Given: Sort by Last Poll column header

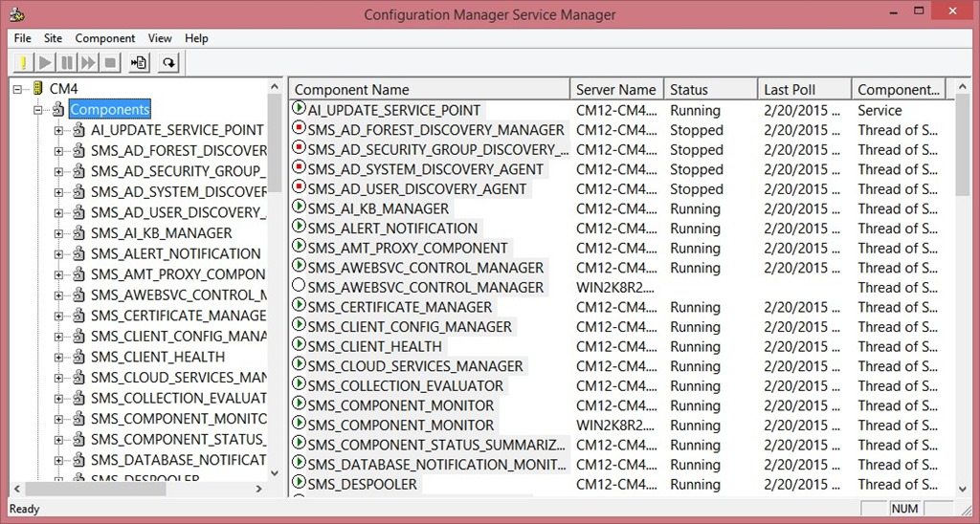Looking at the screenshot, I should tap(804, 89).
